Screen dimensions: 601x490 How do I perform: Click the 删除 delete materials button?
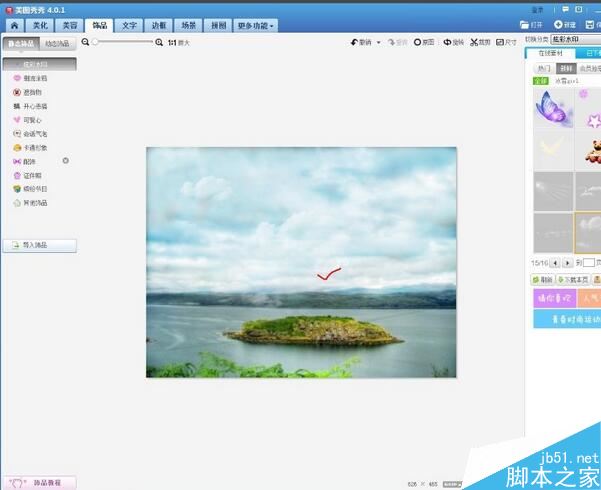[x=542, y=280]
